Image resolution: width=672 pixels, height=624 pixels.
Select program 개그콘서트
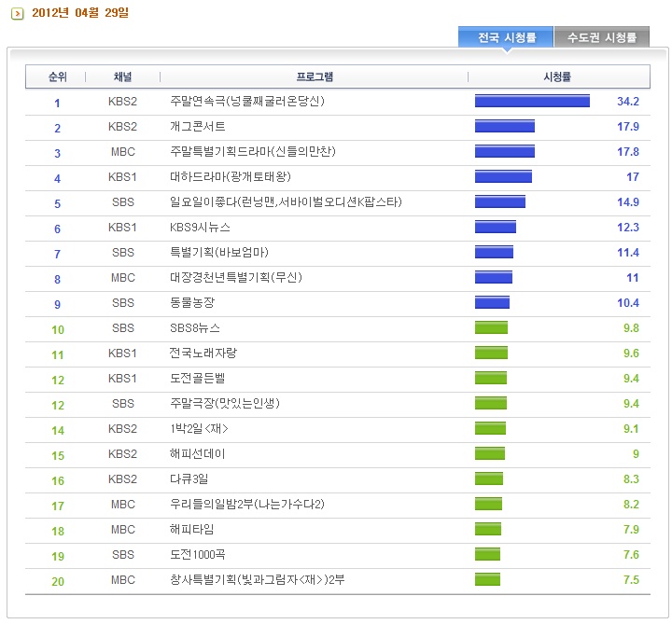pos(198,127)
